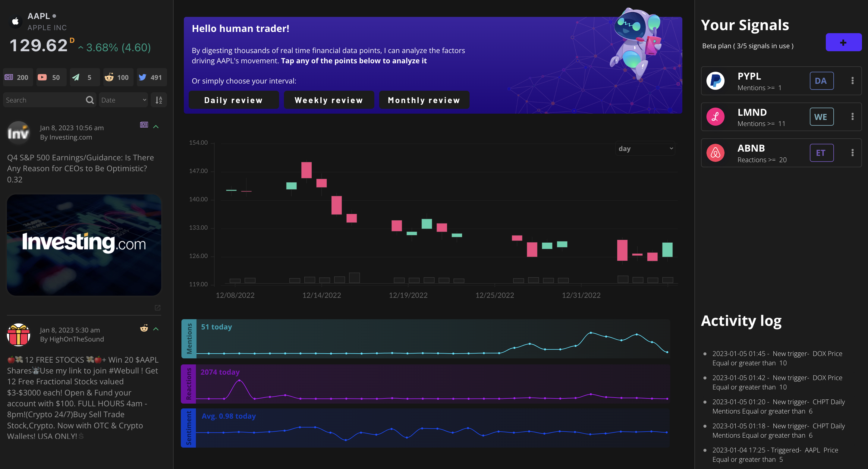Open the 2023-01-05 01:45 DOX log entry

point(777,358)
